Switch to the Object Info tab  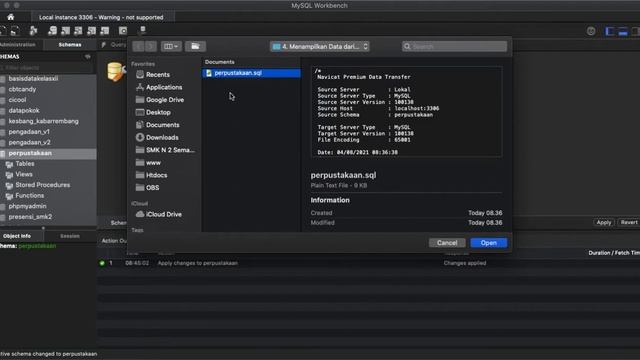(x=17, y=236)
